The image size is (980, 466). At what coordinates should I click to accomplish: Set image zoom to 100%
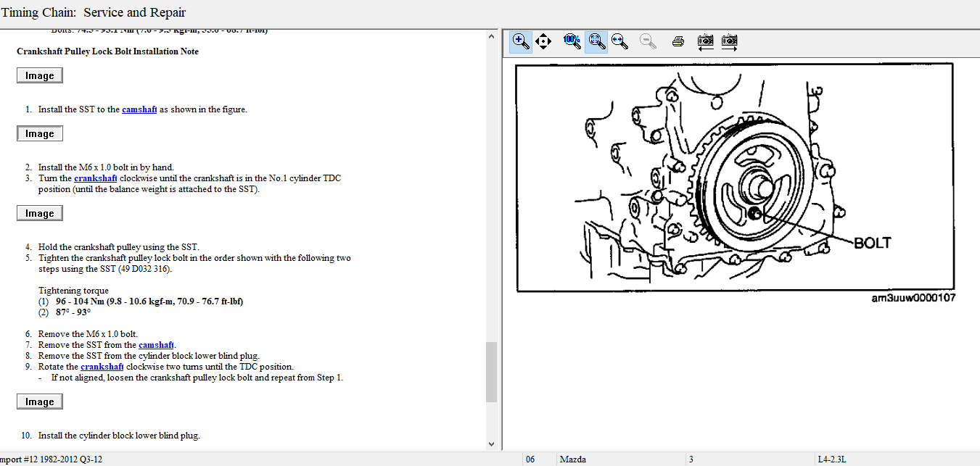(572, 41)
